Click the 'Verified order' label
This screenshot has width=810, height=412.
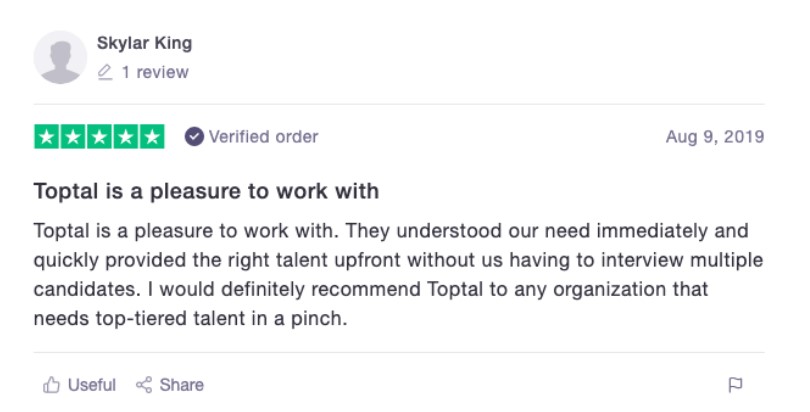point(263,137)
